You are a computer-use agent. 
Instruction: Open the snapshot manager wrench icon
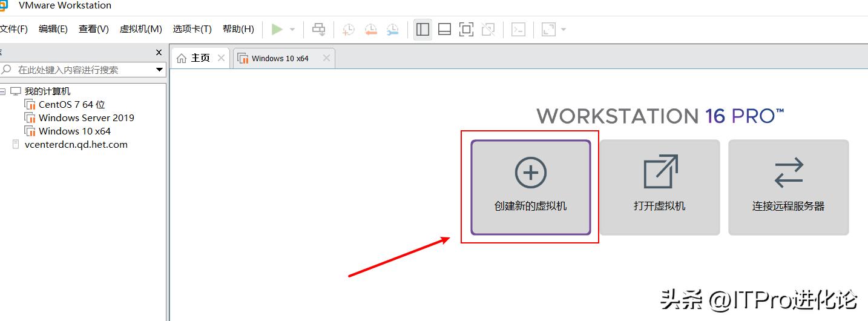click(393, 29)
